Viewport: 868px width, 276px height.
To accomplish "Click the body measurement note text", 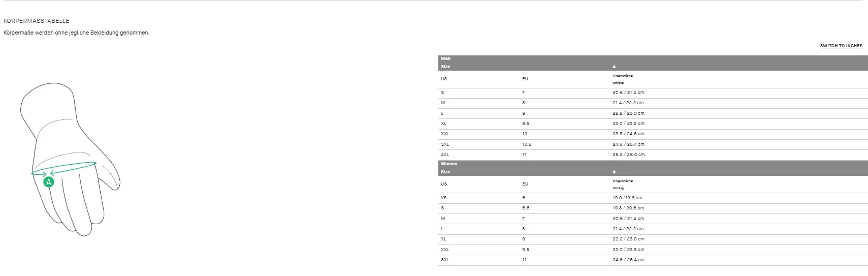I will (x=77, y=33).
